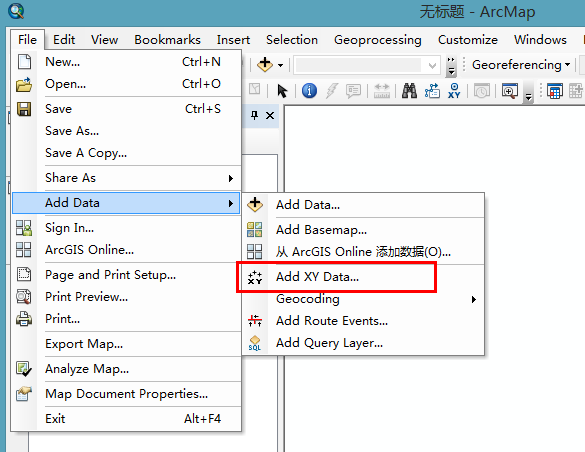Click the Add Basemap icon in submenu
Viewport: 585px width, 452px height.
(x=255, y=230)
